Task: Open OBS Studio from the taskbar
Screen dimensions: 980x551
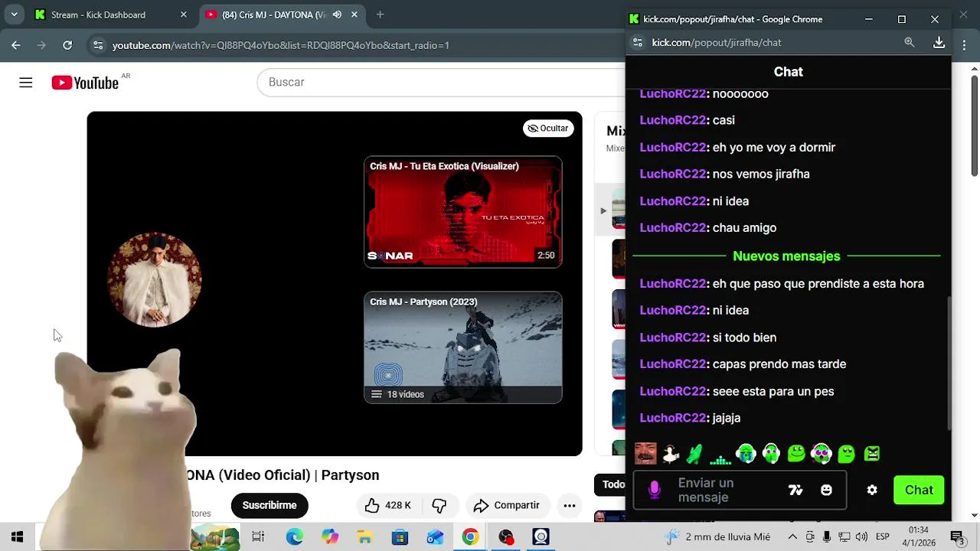Action: (x=506, y=537)
